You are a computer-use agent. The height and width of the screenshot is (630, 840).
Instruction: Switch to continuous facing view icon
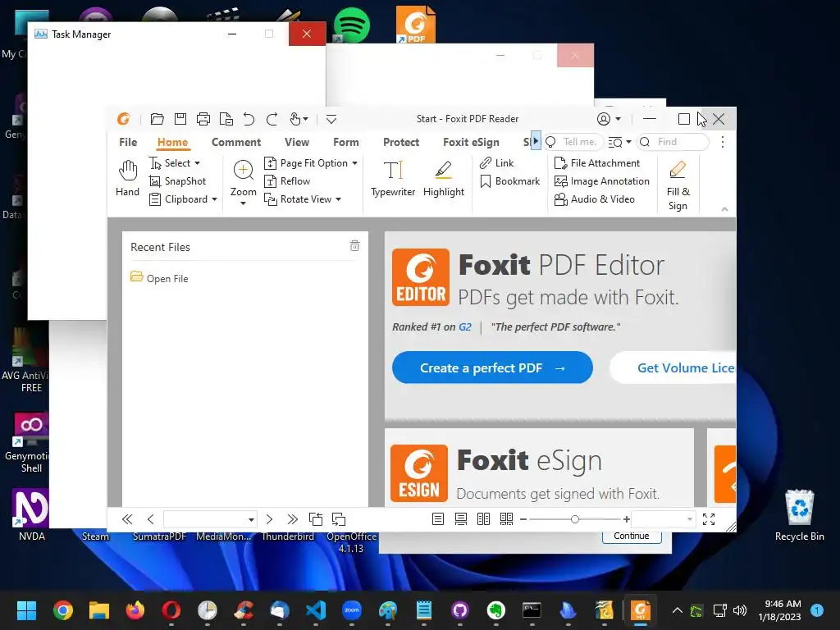click(x=506, y=518)
